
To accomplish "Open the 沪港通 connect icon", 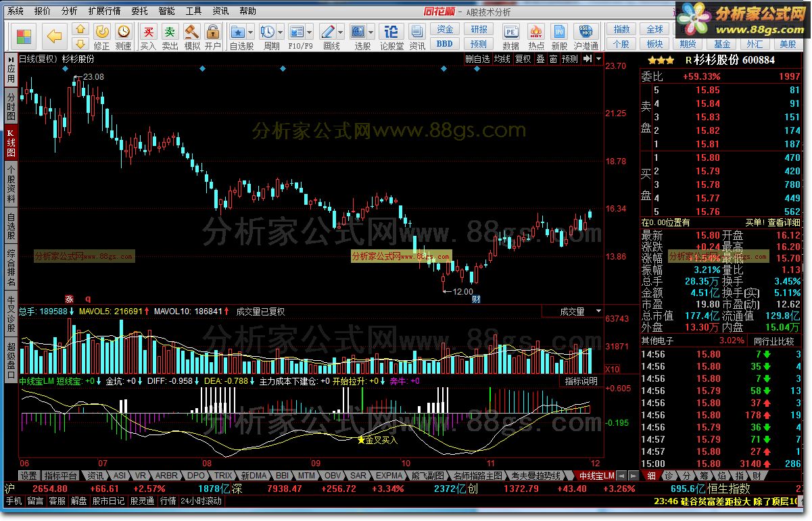I will pos(586,36).
